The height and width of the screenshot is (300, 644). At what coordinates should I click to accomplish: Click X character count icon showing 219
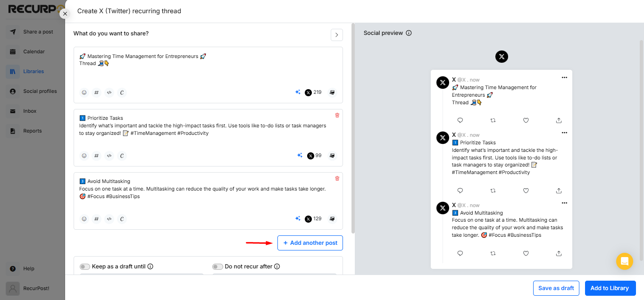point(308,92)
